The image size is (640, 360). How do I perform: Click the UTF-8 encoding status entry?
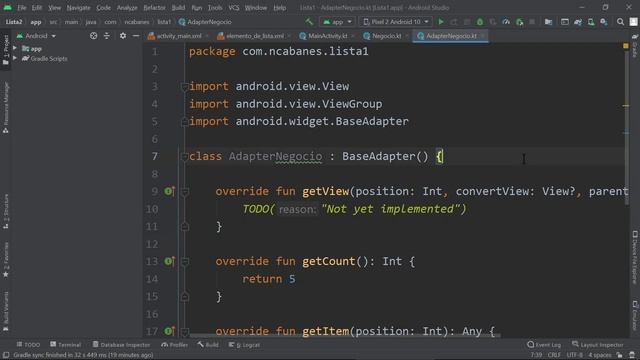coord(575,355)
